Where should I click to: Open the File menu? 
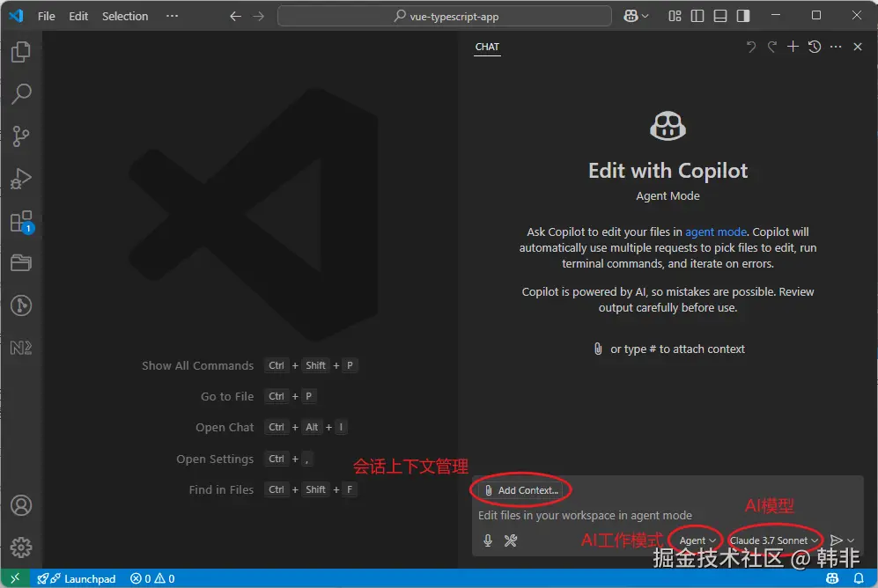47,16
